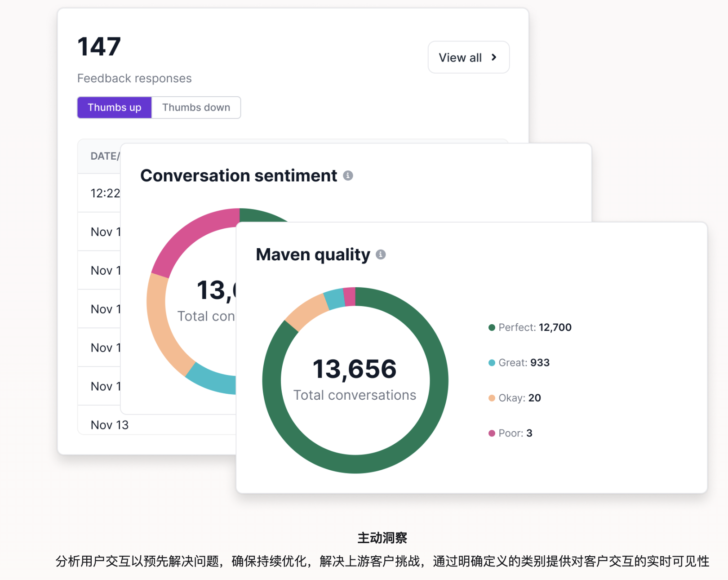The height and width of the screenshot is (580, 728).
Task: Click the Conversation sentiment heading
Action: click(x=239, y=175)
